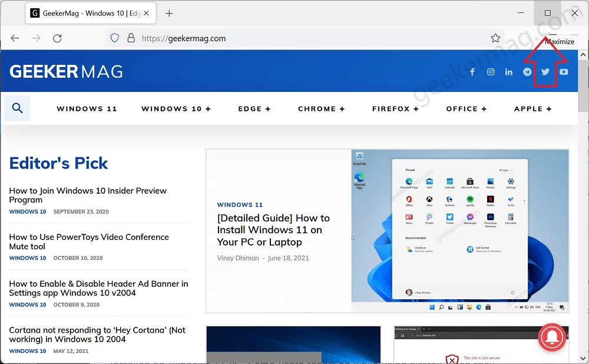Viewport: 589px width, 364px height.
Task: Click WINDOWS 10 tag beside September 23, 2020
Action: tap(28, 211)
